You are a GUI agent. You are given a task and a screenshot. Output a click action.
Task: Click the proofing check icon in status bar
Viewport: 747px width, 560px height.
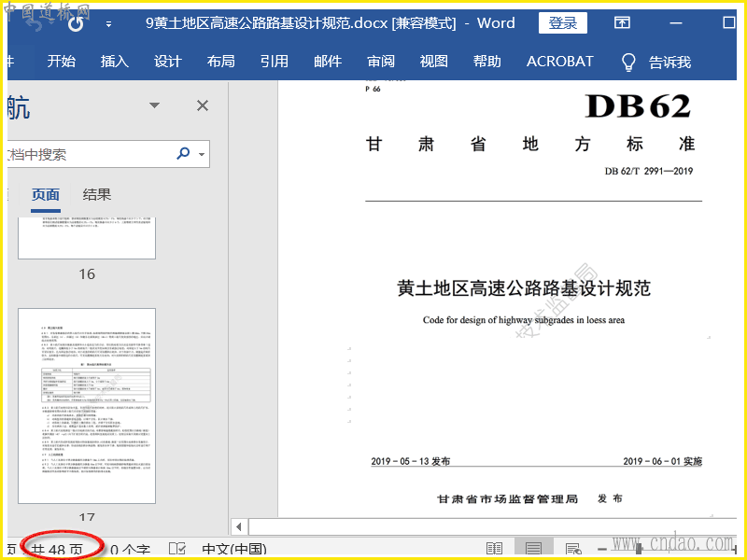177,549
